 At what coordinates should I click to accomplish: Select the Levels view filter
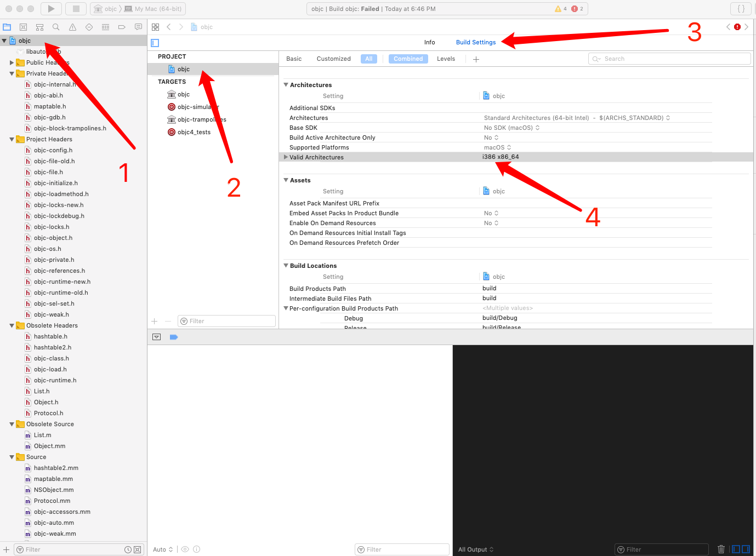[x=446, y=59]
